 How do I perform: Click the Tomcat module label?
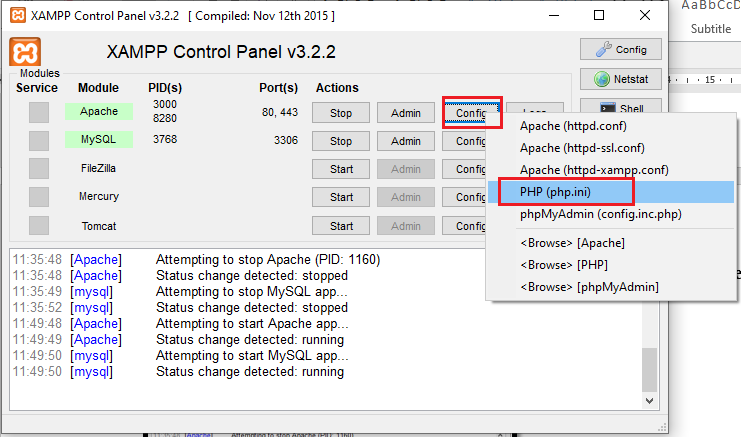click(x=99, y=226)
